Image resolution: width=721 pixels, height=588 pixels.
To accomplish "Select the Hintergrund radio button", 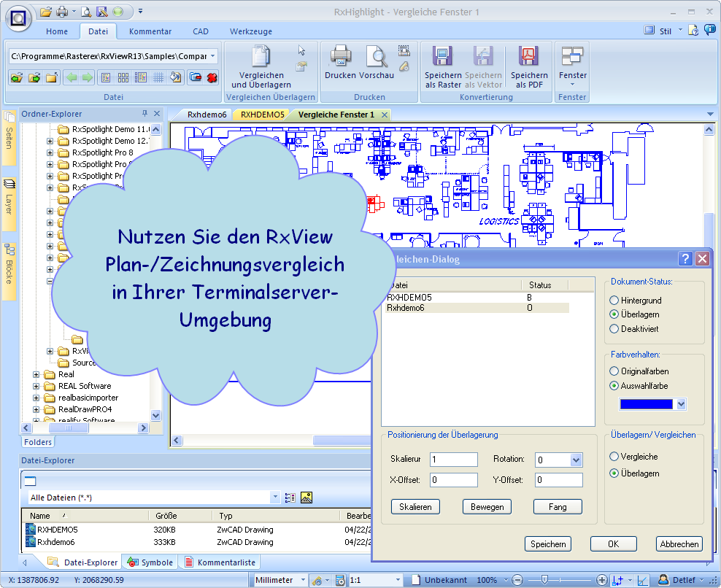I will [x=614, y=301].
